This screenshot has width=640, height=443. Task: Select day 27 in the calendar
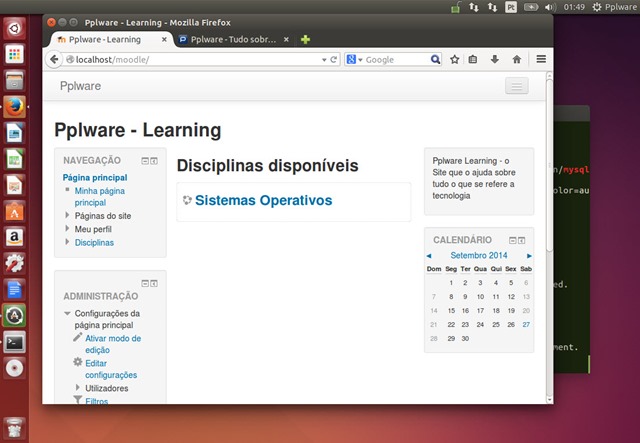[526, 325]
